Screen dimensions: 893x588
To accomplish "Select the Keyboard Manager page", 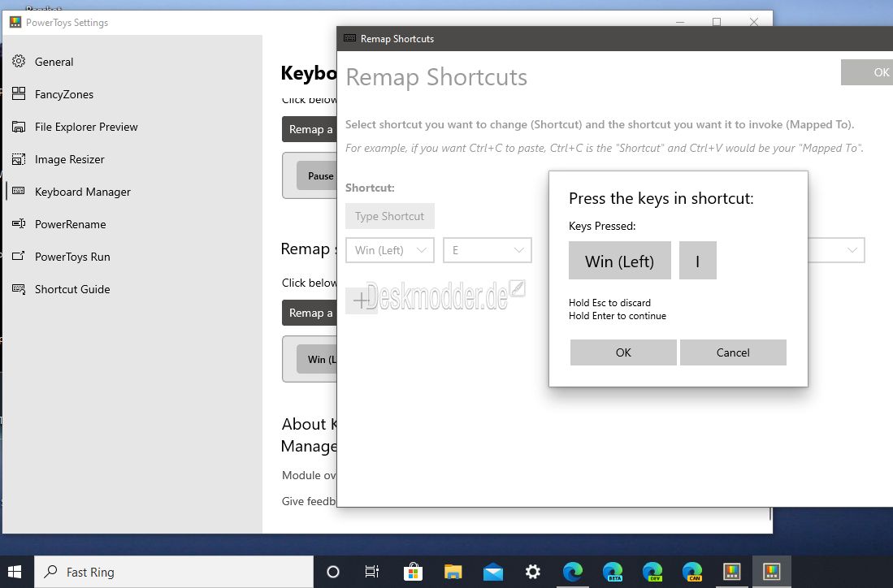I will (83, 191).
